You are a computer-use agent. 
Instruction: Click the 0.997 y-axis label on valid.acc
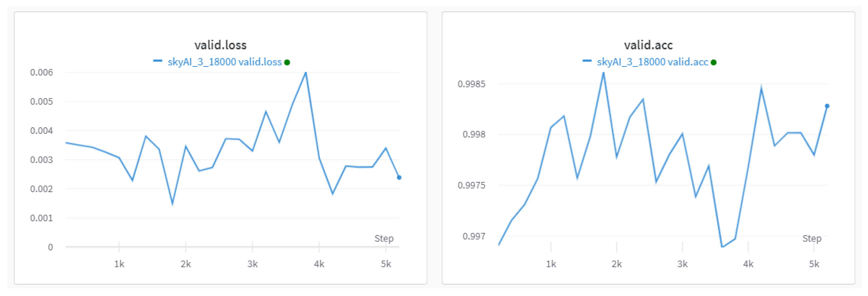click(x=474, y=236)
